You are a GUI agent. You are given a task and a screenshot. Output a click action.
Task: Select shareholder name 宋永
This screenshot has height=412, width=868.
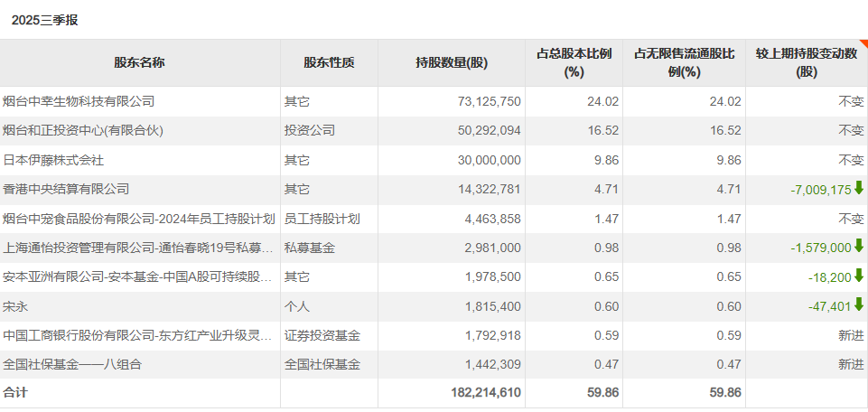(15, 307)
